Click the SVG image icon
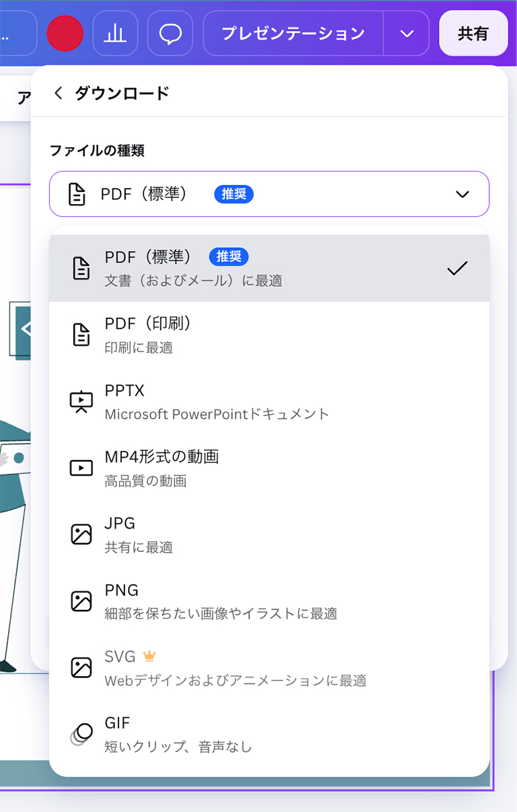517x812 pixels. click(x=81, y=667)
